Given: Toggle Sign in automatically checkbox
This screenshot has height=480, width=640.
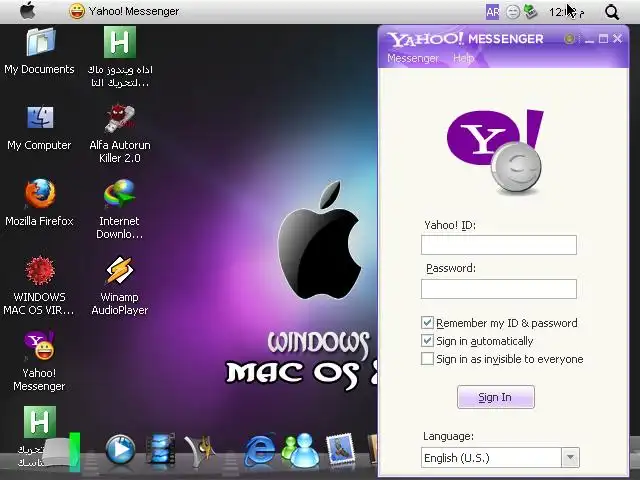Looking at the screenshot, I should pyautogui.click(x=427, y=341).
